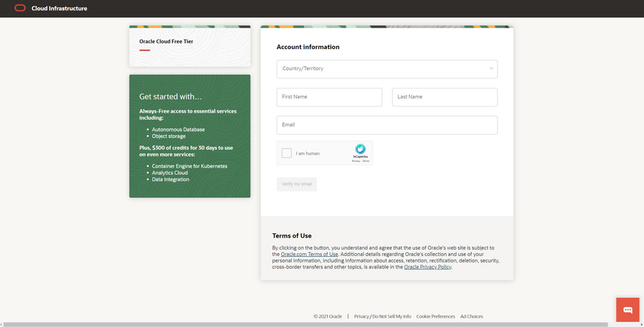Image resolution: width=644 pixels, height=327 pixels.
Task: Click the Oracle Cloud Free Tier card
Action: pos(190,45)
